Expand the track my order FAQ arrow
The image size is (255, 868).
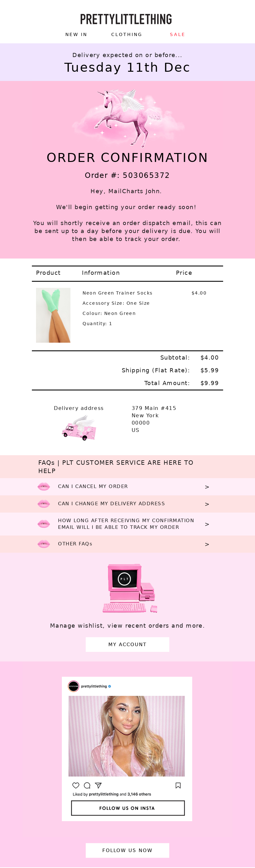(x=207, y=524)
